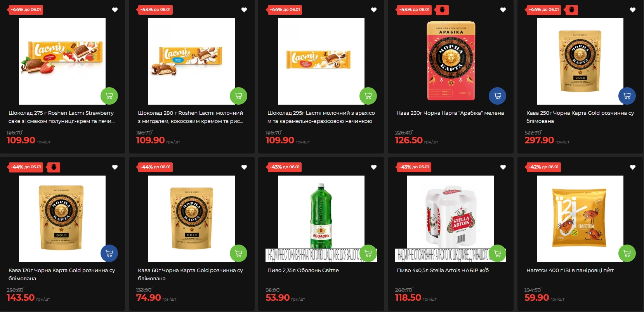
Task: Add Stella Artois 4-pack to cart
Action: pyautogui.click(x=497, y=253)
